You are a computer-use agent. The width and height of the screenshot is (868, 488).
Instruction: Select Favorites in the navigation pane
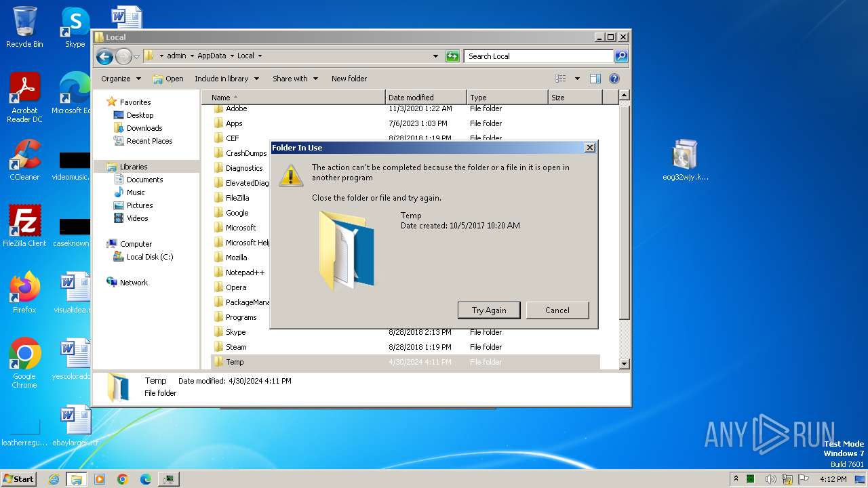click(x=135, y=102)
